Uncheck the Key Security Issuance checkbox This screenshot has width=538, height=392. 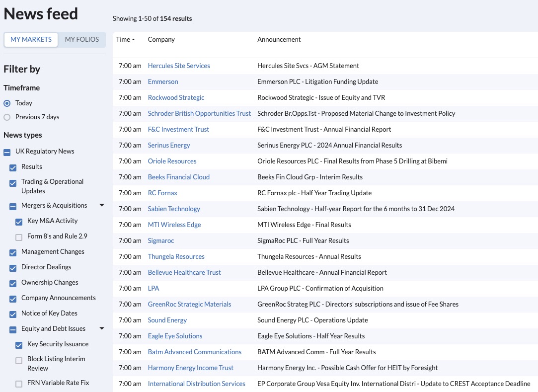19,345
